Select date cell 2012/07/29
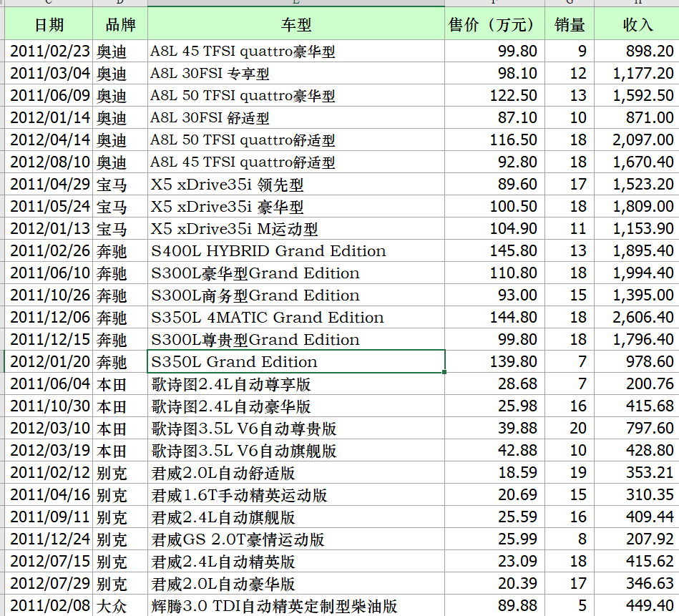679x616 pixels. click(x=49, y=584)
